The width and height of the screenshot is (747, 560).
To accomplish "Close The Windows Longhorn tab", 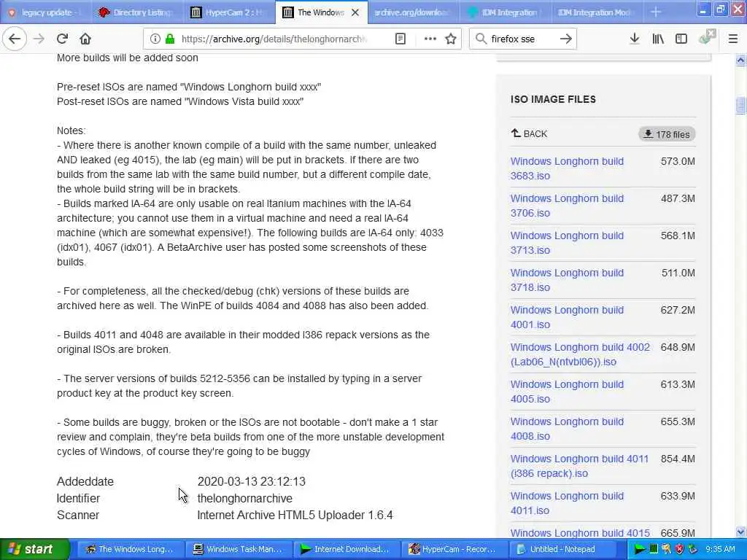I will [x=355, y=12].
